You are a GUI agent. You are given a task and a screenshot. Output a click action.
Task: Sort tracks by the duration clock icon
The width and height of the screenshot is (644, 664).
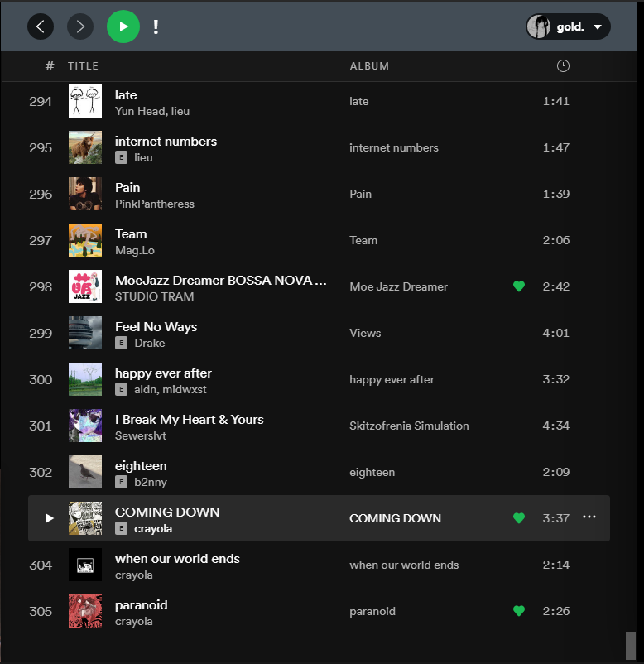pyautogui.click(x=563, y=66)
